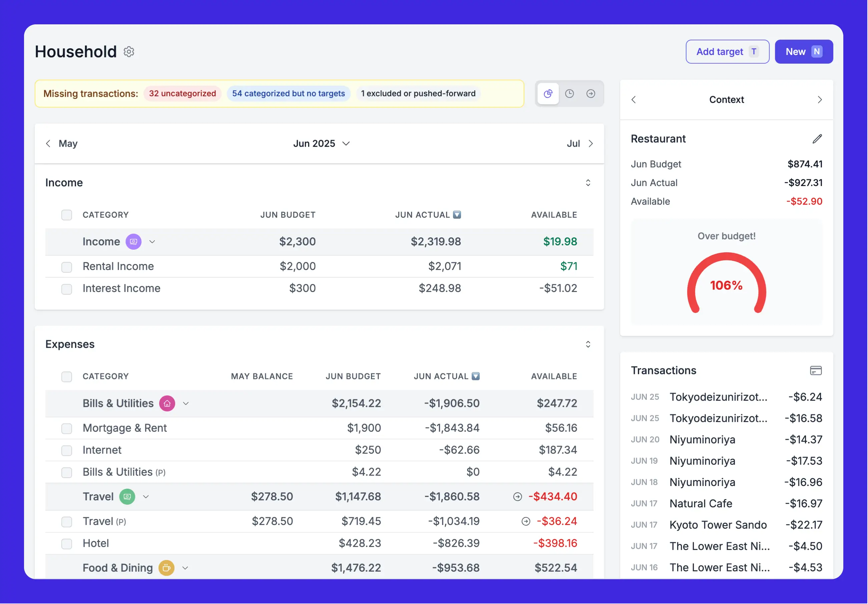This screenshot has height=604, width=868.
Task: Collapse the Travel group chevron
Action: pyautogui.click(x=146, y=497)
